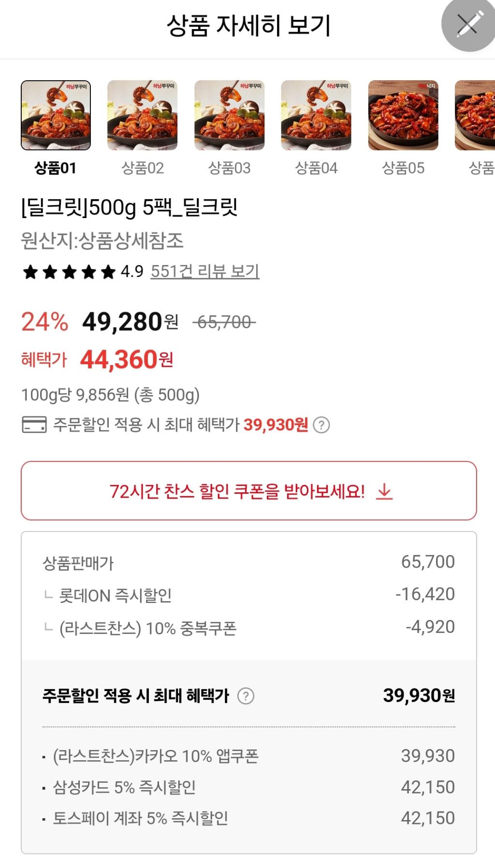Image resolution: width=495 pixels, height=868 pixels.
Task: Tap the download arrow on coupon banner
Action: (x=384, y=491)
